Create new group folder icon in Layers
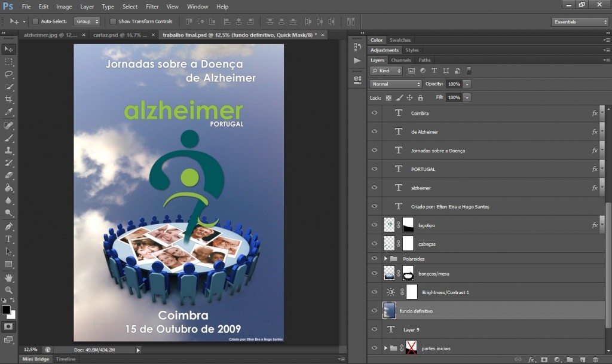 point(570,359)
